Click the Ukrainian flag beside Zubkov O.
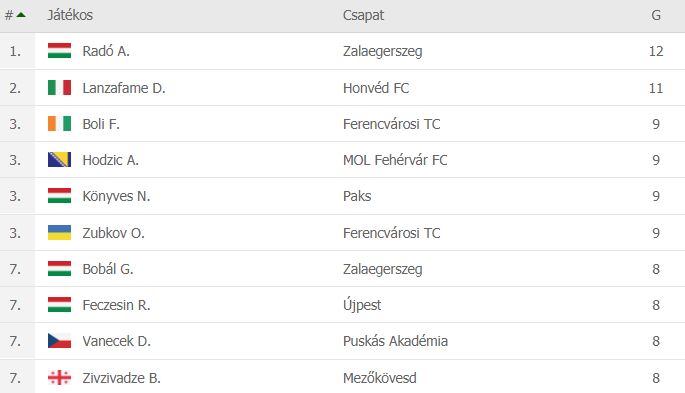 pyautogui.click(x=59, y=232)
